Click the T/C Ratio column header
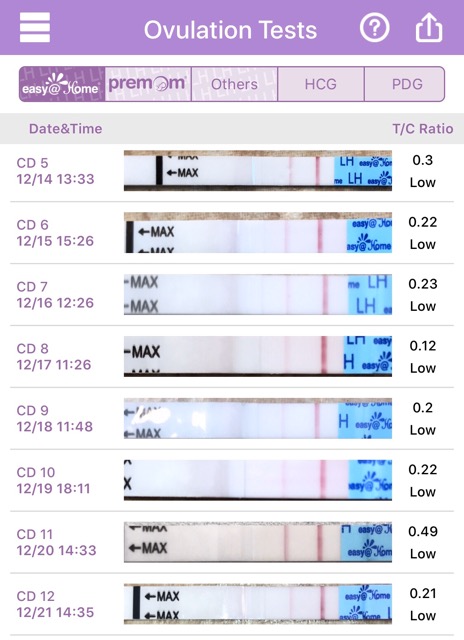The height and width of the screenshot is (640, 464). click(423, 129)
